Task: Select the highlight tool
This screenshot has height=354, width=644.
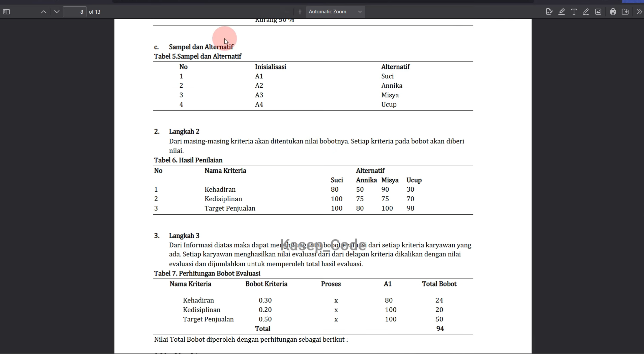Action: coord(561,12)
